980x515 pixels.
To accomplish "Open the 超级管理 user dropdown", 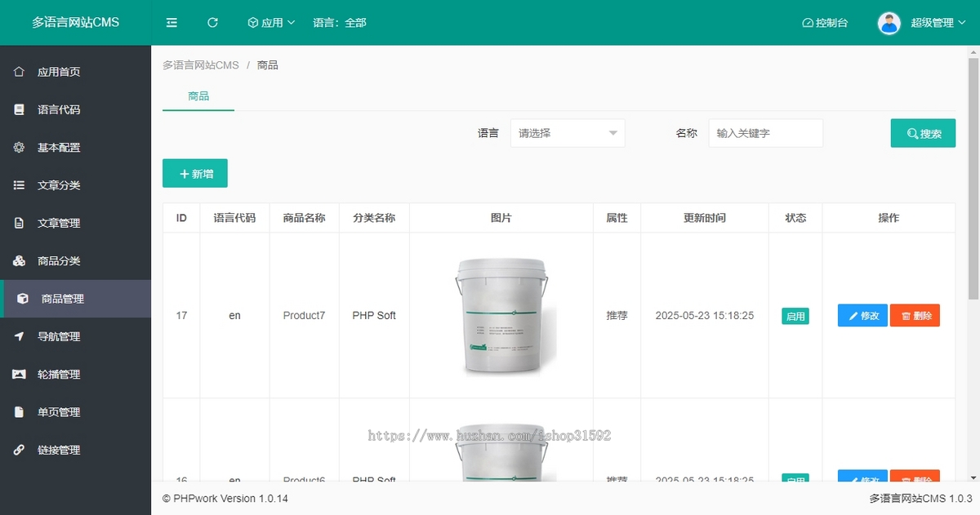I will (938, 23).
